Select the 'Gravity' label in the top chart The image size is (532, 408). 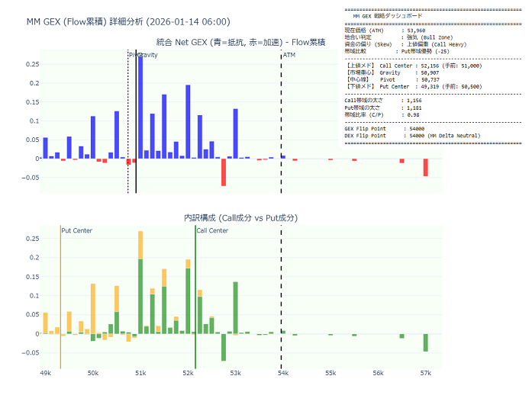tap(147, 55)
